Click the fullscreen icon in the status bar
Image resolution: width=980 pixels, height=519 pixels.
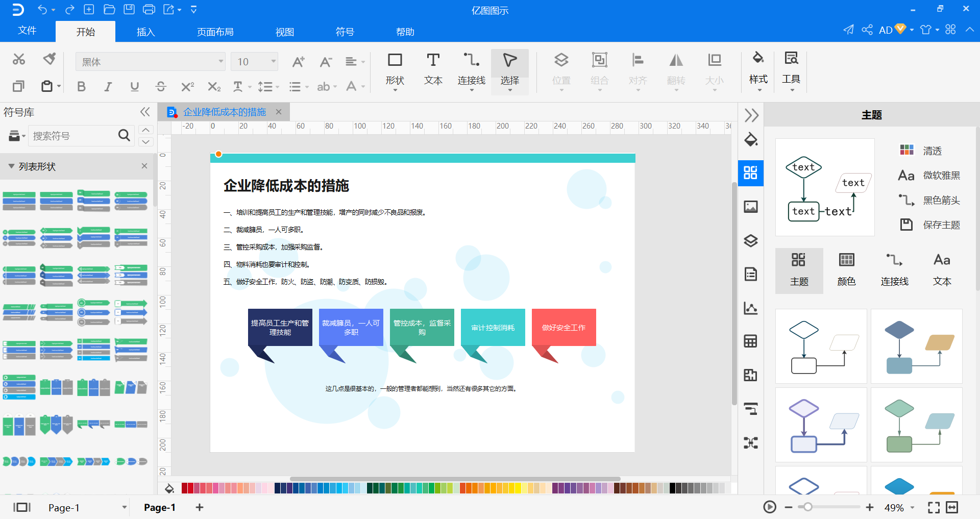934,507
